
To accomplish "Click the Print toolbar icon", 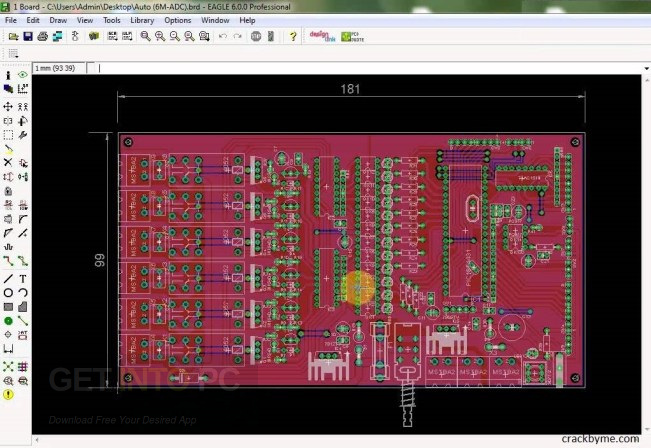I will point(42,37).
